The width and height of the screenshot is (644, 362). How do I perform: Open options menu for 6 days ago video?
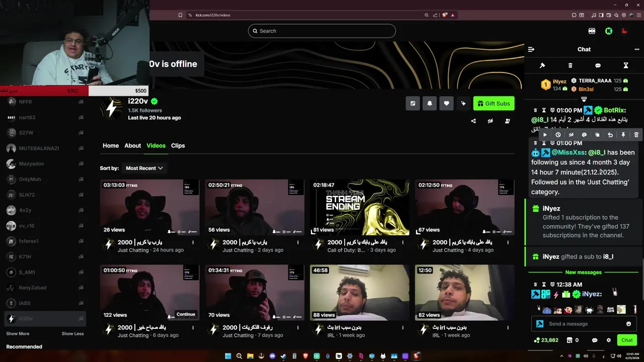(193, 328)
